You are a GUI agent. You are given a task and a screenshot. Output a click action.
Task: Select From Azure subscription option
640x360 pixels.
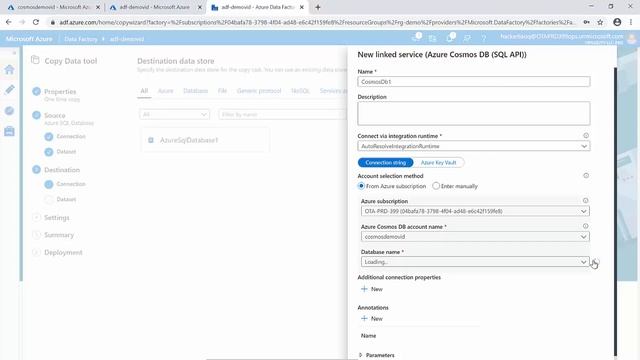361,186
